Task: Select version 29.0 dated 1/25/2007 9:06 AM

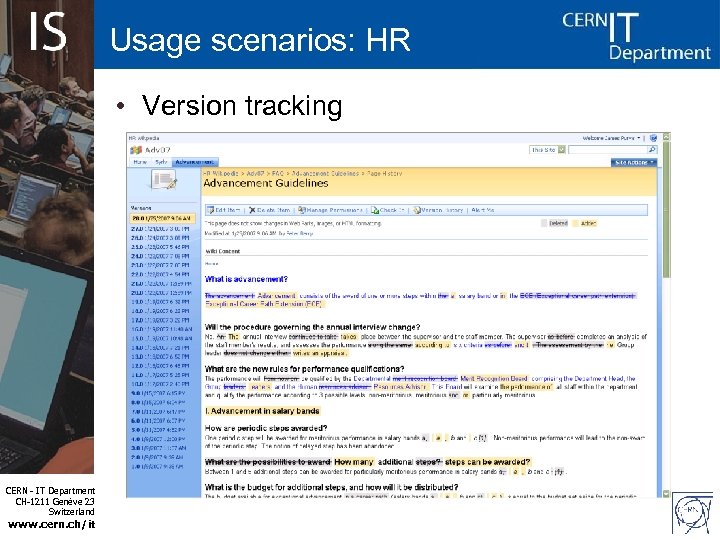Action: 163,219
